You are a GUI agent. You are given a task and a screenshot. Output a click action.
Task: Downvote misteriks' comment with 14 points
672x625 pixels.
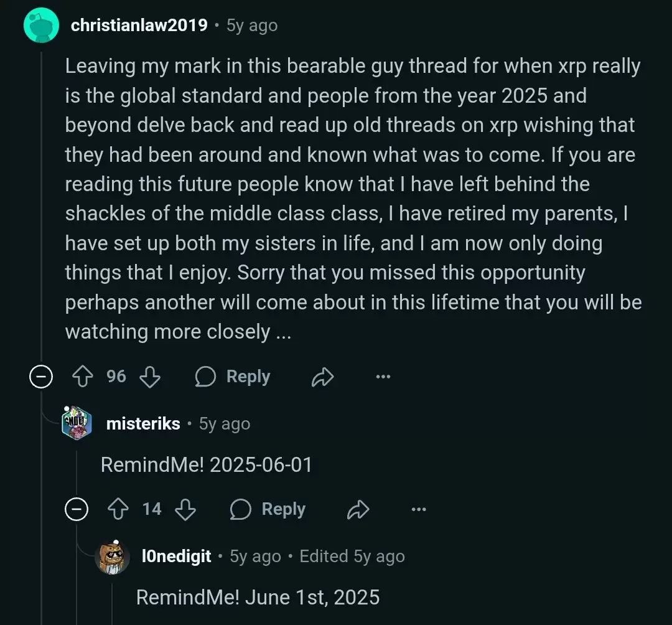pyautogui.click(x=185, y=509)
